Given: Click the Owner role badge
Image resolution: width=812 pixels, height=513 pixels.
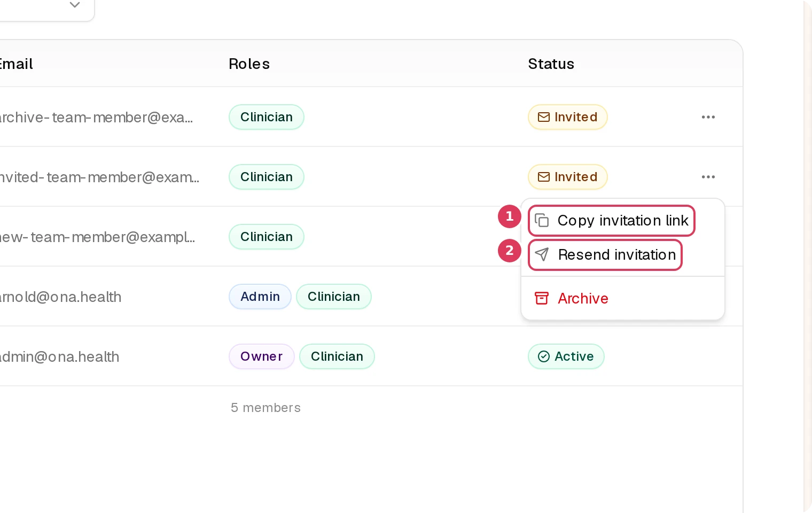Looking at the screenshot, I should coord(262,356).
